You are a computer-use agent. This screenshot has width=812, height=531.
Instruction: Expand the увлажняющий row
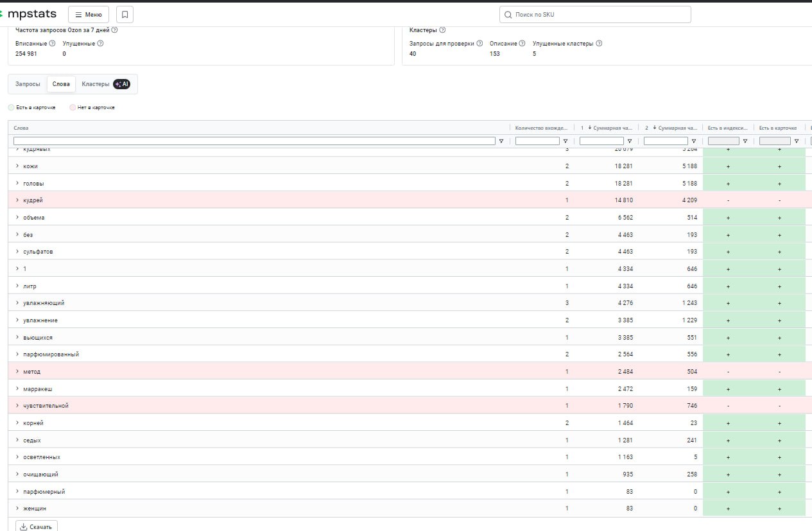[x=17, y=303]
